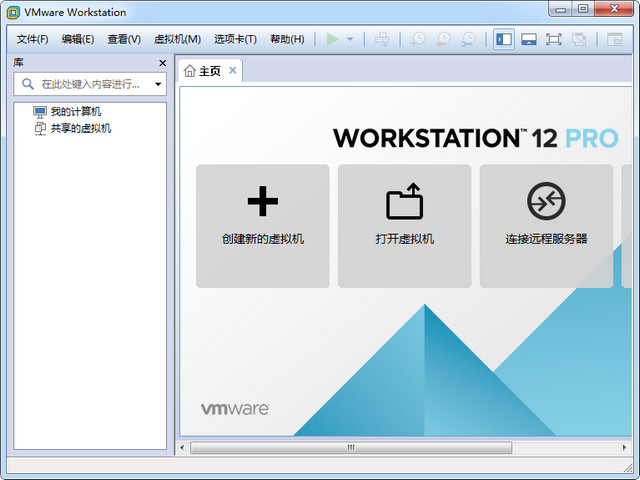640x480 pixels.
Task: Select 我的计算机 in the library tree
Action: 75,112
